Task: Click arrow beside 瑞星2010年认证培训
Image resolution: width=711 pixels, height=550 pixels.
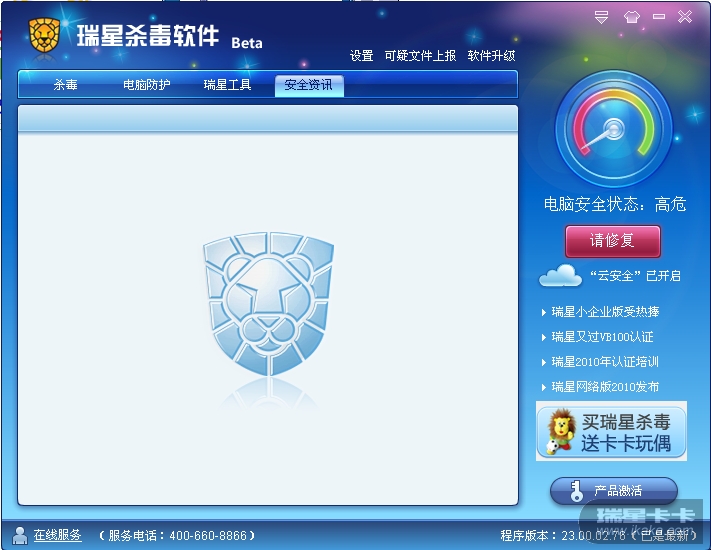Action: pyautogui.click(x=544, y=362)
